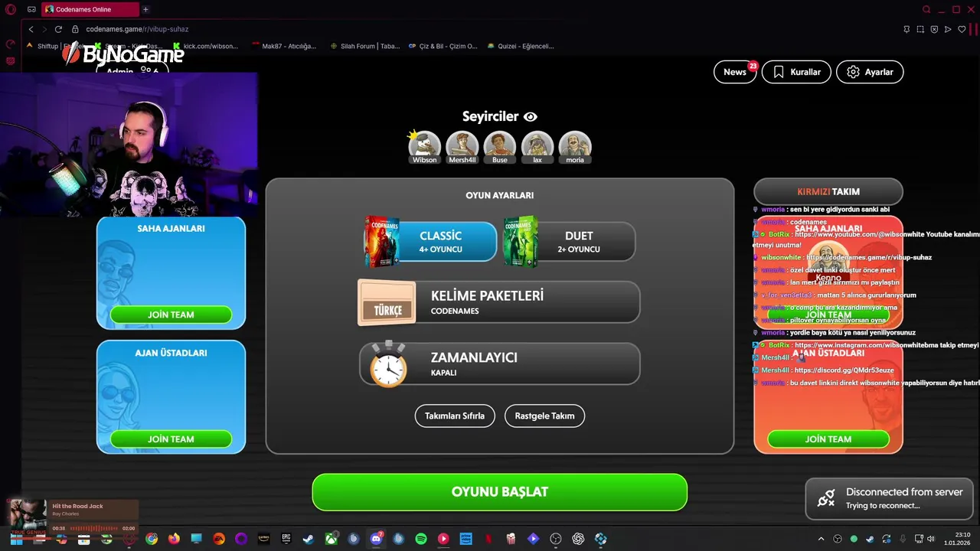
Task: Show hidden system tray icons chevron
Action: 822,539
